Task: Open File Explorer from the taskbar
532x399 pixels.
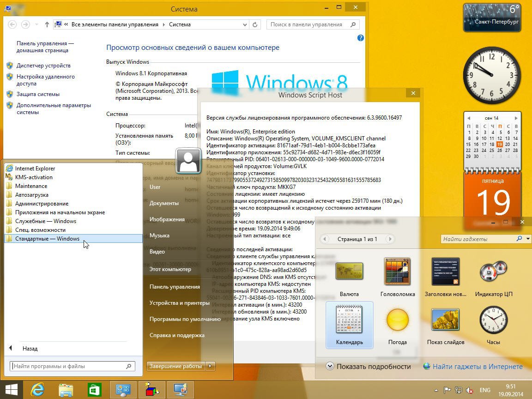Action: coord(66,390)
